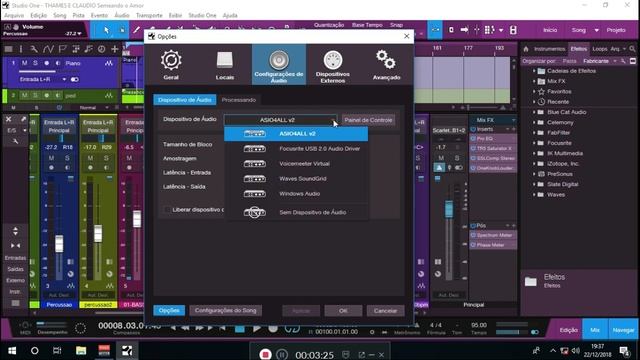Choose Waves SoundGrid device
The image size is (640, 360).
[296, 179]
